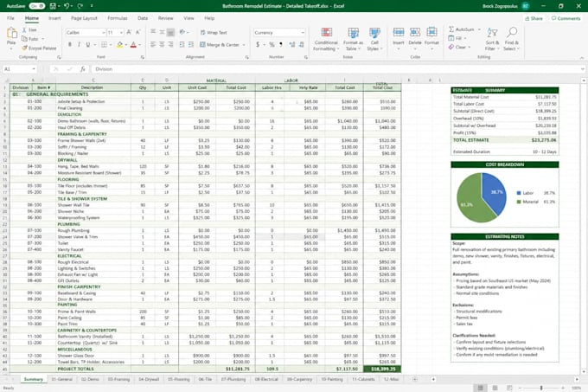Click the Paste clipboard icon
Image resolution: width=588 pixels, height=392 pixels.
click(11, 34)
